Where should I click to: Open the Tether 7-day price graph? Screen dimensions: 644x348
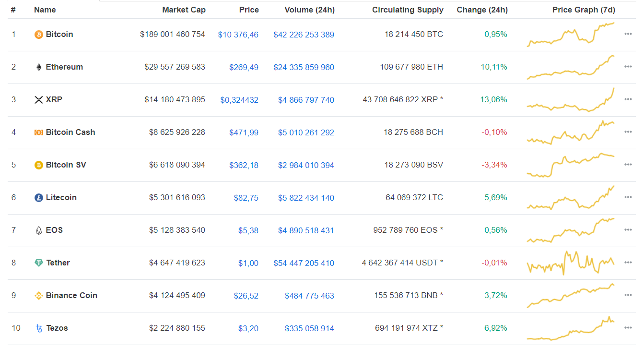pos(571,263)
